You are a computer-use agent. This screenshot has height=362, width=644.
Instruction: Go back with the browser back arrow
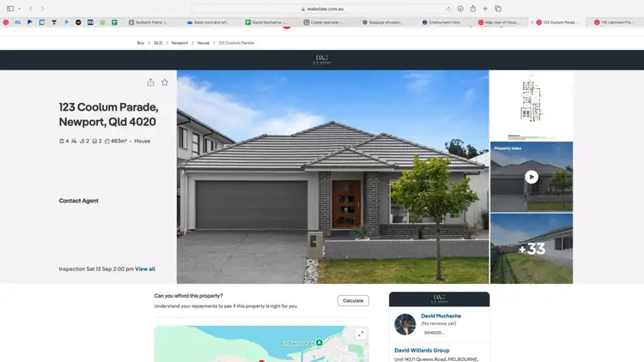(x=31, y=9)
